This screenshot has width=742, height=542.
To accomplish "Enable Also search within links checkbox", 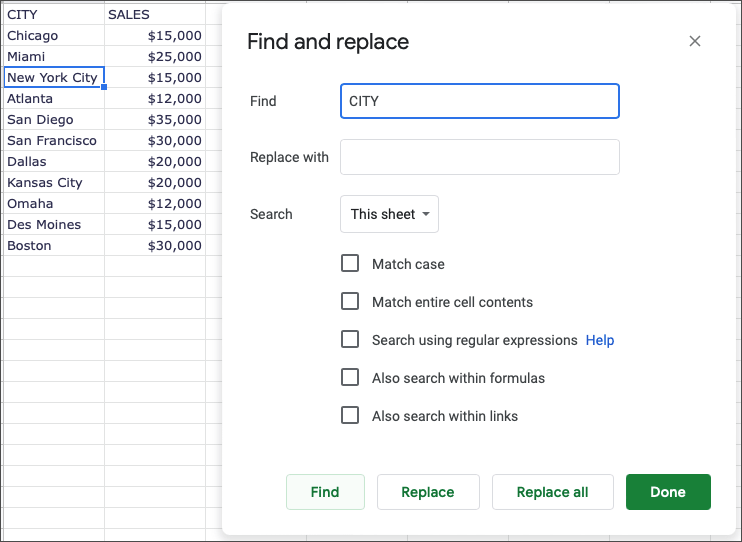I will click(350, 415).
